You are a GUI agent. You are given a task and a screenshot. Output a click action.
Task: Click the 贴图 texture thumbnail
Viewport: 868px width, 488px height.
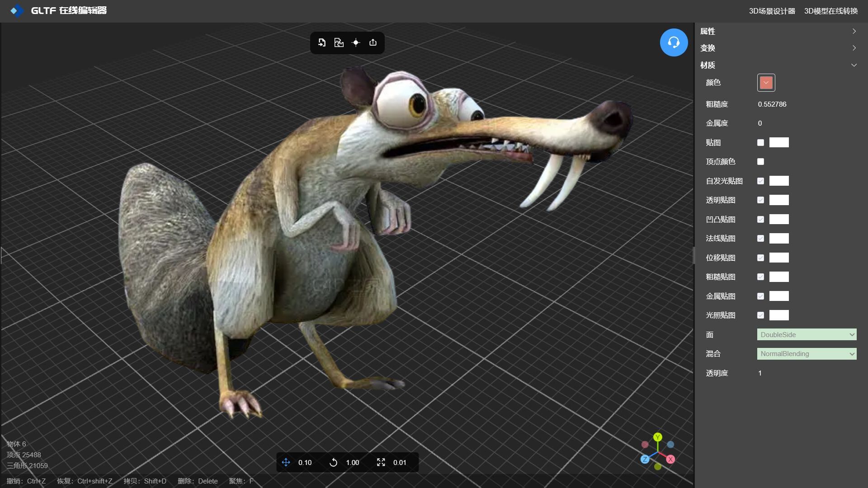[779, 142]
